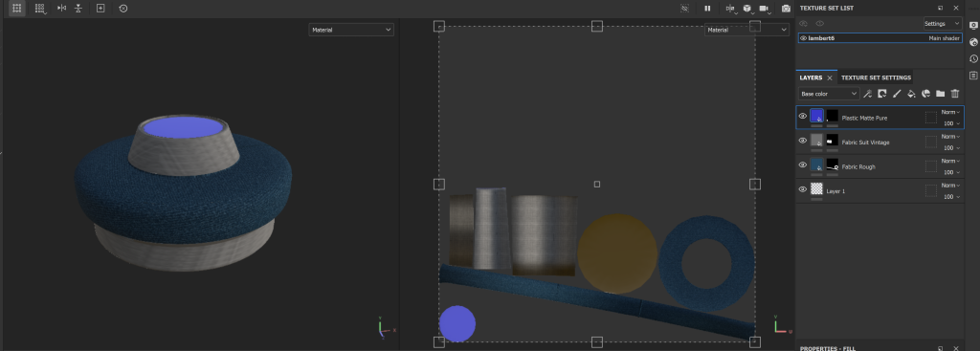Undock the Texture Set List panel
The height and width of the screenshot is (351, 980).
tap(940, 8)
